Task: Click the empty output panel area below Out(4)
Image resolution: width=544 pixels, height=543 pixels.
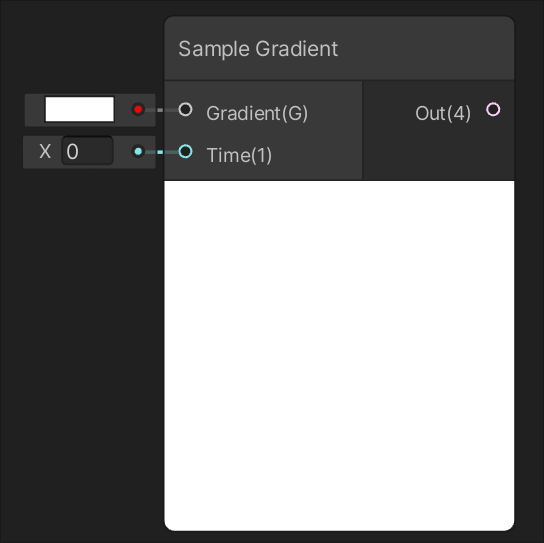Action: 439,155
